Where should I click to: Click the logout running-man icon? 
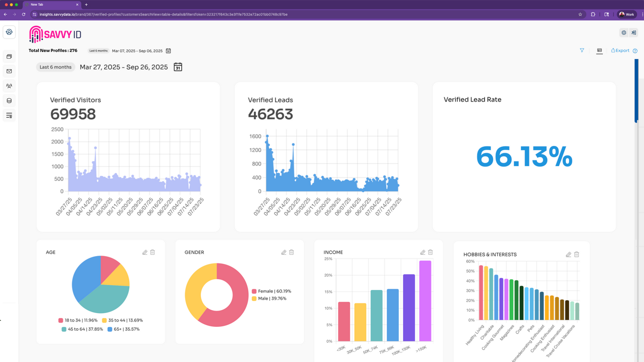point(634,33)
